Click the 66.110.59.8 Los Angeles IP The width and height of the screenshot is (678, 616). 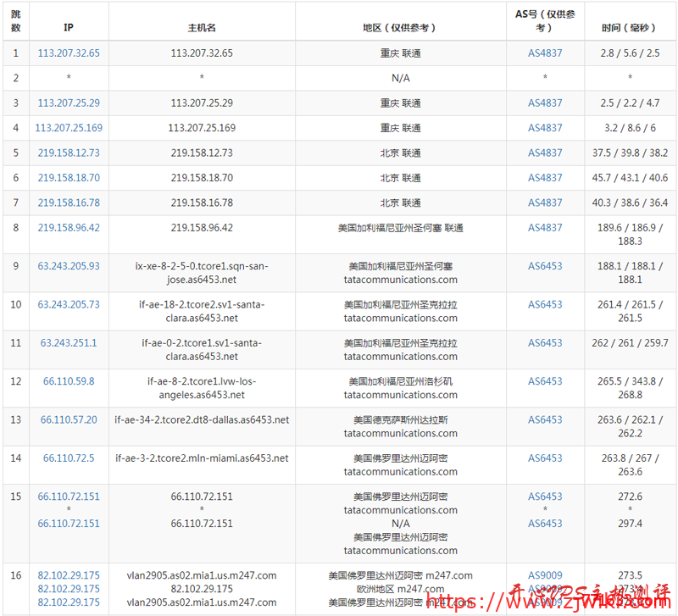[68, 381]
